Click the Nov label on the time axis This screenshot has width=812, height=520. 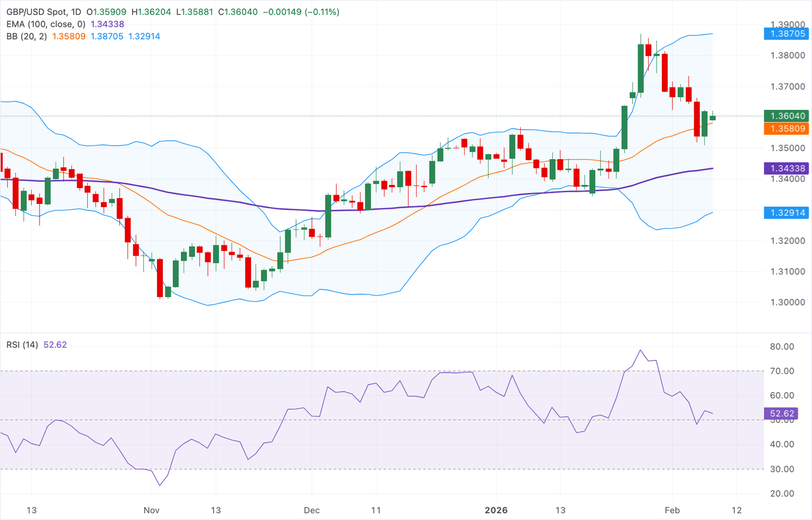(151, 510)
